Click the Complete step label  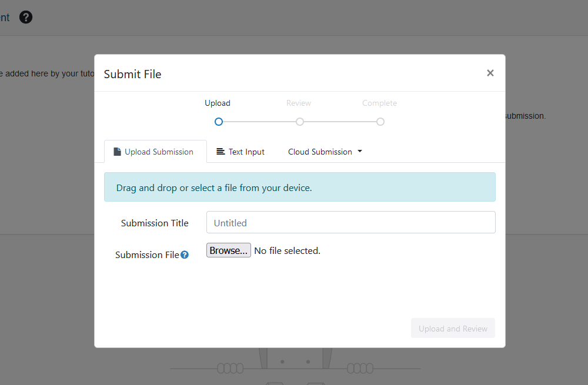point(379,103)
